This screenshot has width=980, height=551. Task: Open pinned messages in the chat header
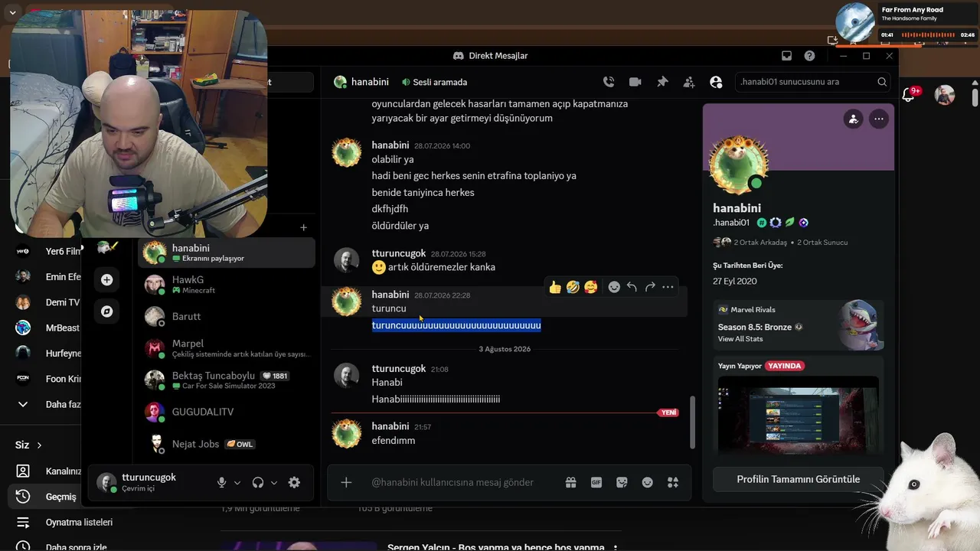point(662,82)
